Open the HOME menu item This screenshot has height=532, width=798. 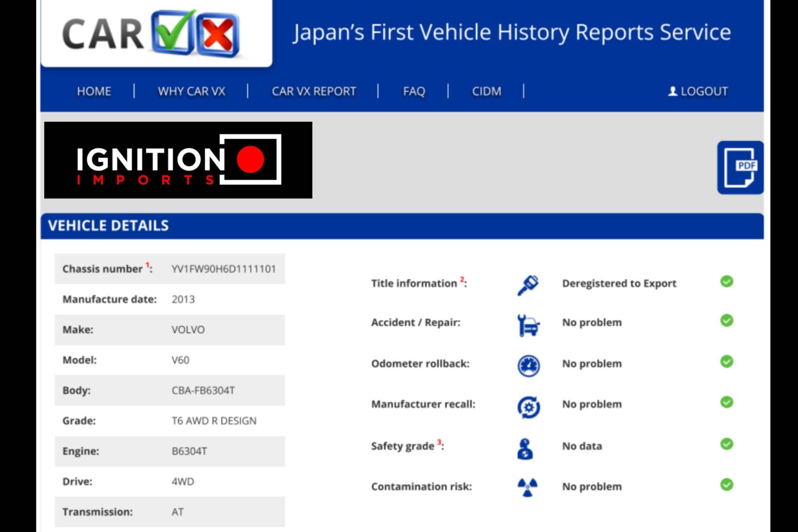click(x=94, y=91)
